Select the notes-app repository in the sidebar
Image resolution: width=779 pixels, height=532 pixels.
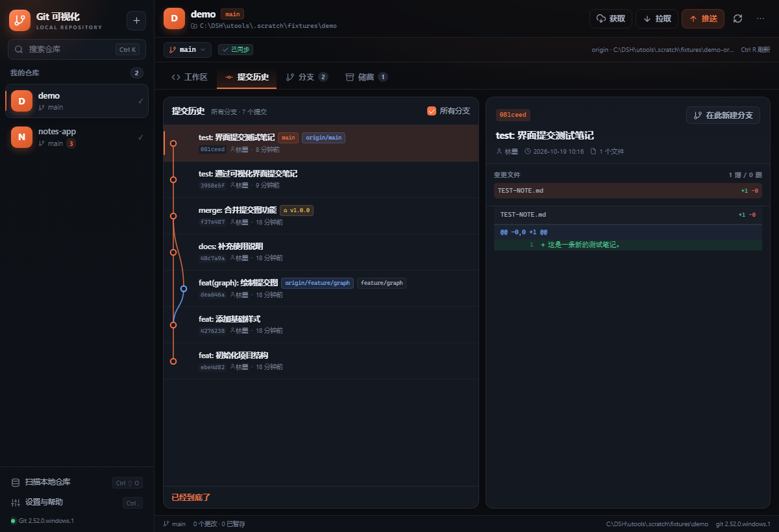(x=77, y=137)
